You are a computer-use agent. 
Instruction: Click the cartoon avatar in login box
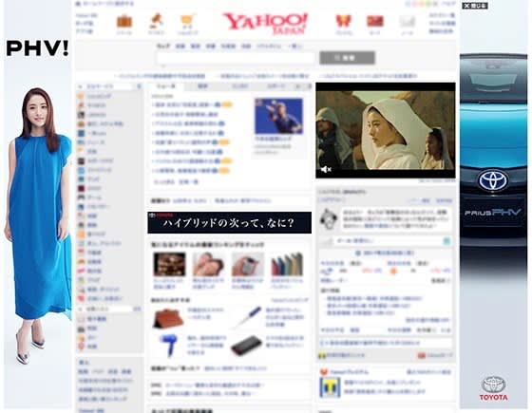coord(329,218)
